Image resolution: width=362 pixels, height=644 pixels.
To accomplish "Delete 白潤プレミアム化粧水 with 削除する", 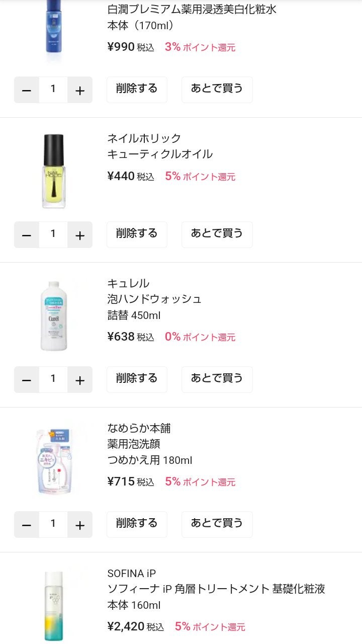I will 137,90.
